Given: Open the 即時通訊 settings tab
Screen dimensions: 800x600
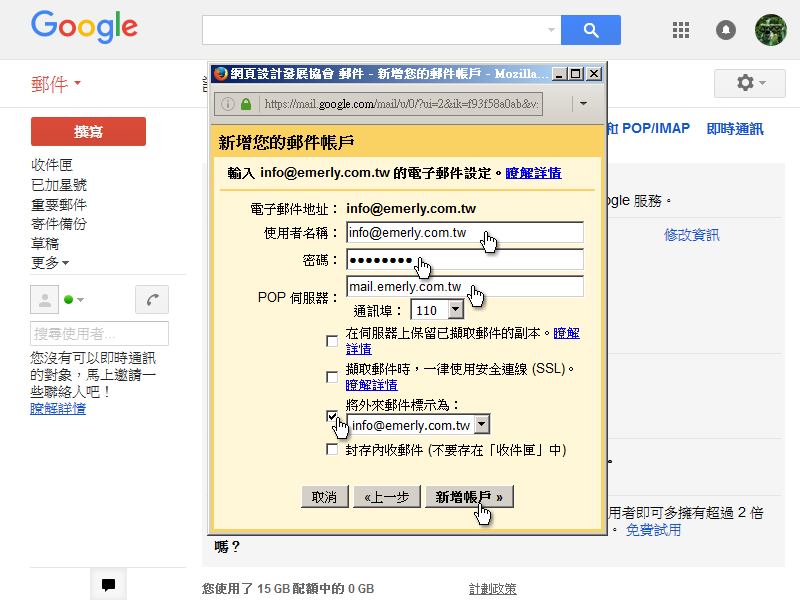Looking at the screenshot, I should pos(734,129).
